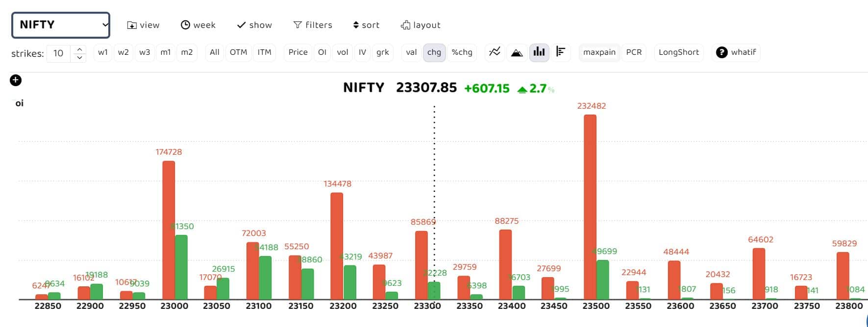Open the week menu
Viewport: 868px width, 327px height.
pyautogui.click(x=198, y=25)
